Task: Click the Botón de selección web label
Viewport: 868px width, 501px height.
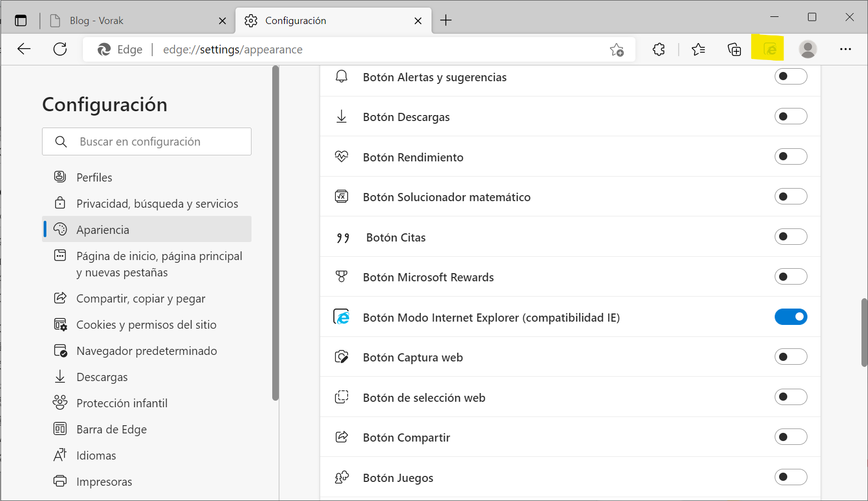Action: pos(424,397)
